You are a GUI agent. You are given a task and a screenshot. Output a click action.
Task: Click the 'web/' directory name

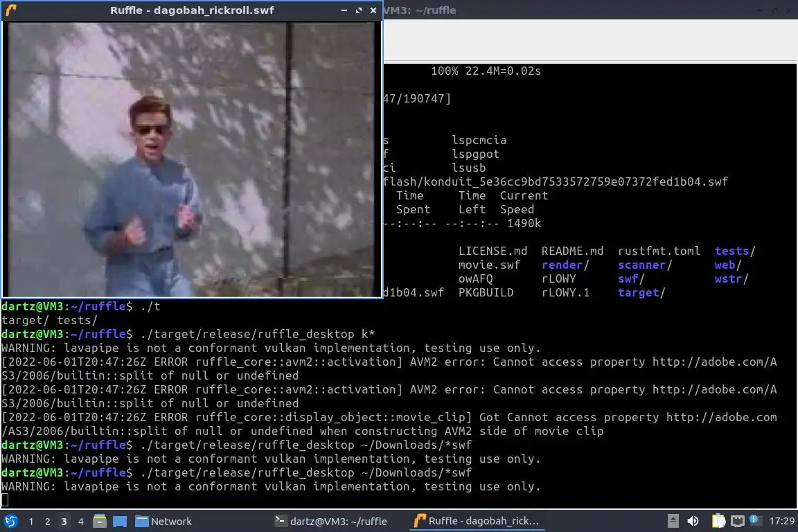(x=728, y=265)
